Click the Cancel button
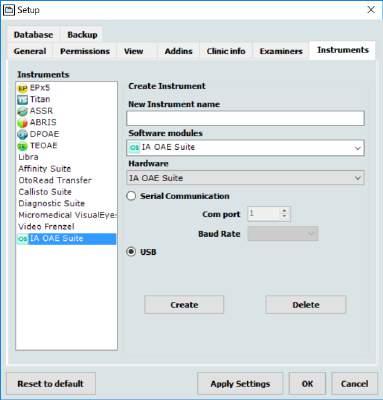This screenshot has height=400, width=383. (354, 384)
